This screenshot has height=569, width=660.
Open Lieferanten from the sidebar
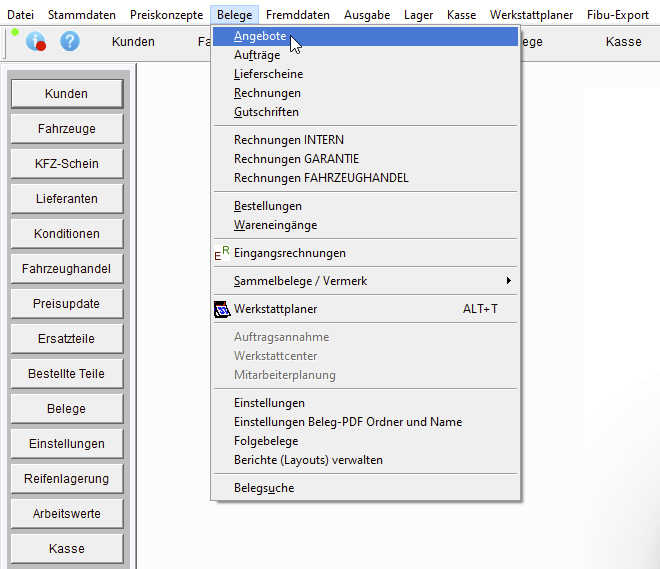(x=67, y=199)
